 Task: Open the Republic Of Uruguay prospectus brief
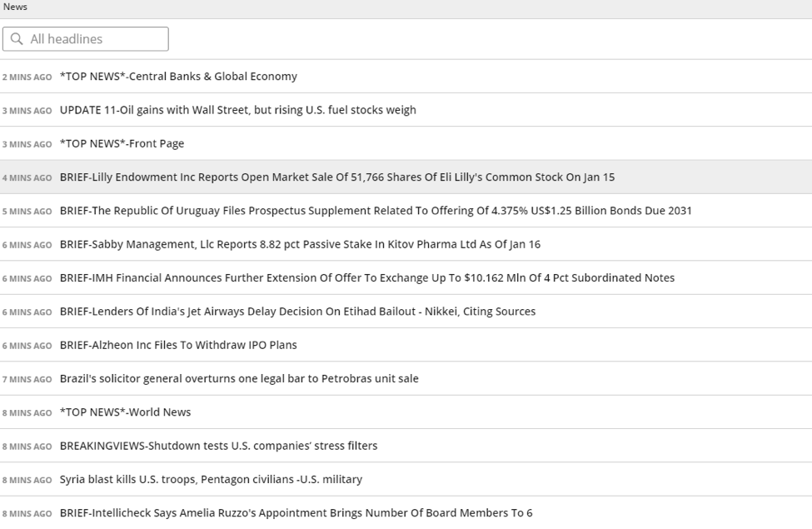tap(376, 211)
